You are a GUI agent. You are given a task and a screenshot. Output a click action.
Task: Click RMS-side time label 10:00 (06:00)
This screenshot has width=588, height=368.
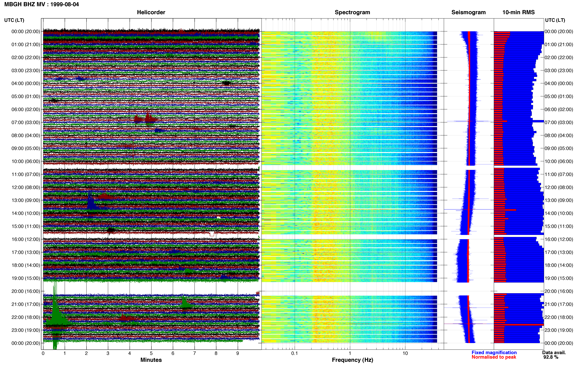[x=559, y=161]
